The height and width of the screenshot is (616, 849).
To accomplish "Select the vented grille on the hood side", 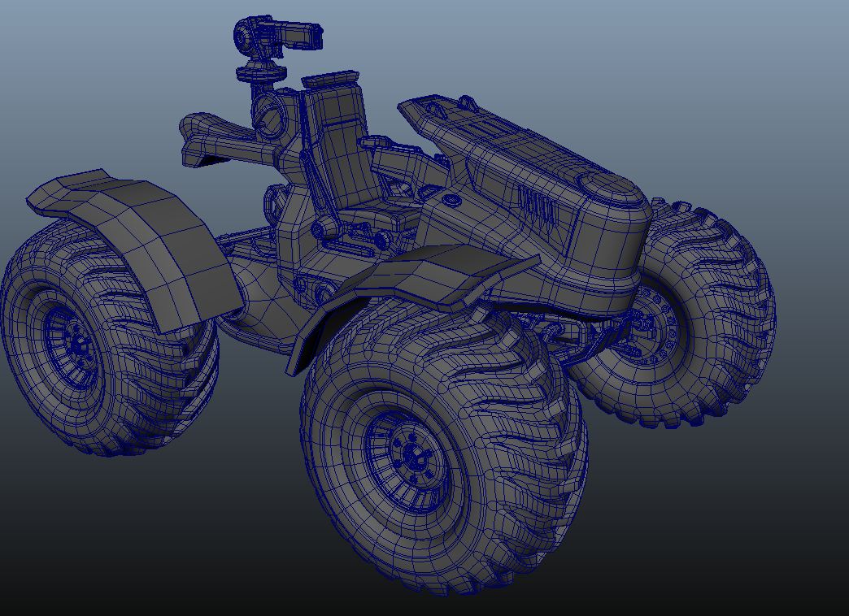I will pos(537,208).
